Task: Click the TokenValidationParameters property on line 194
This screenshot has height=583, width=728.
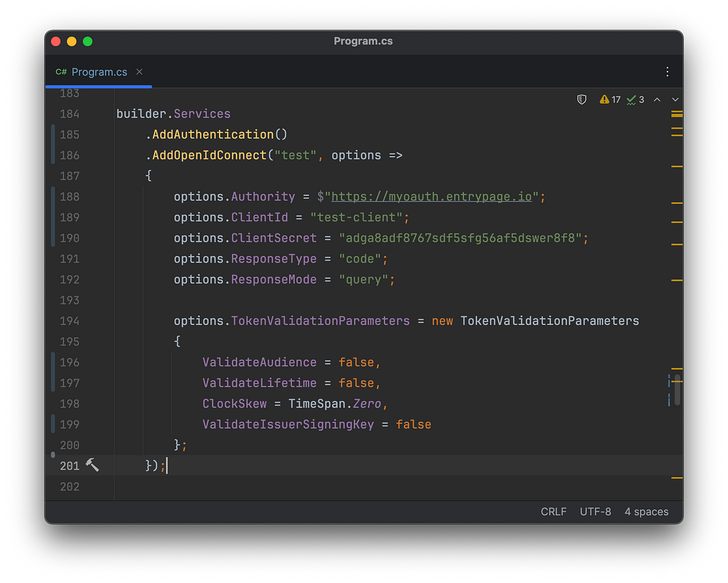Action: pos(320,320)
